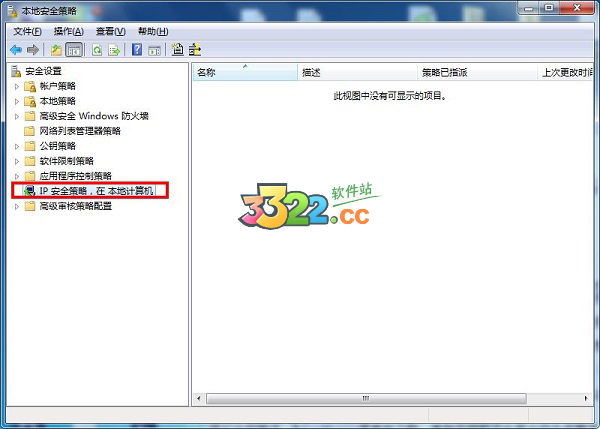Viewport: 600px width, 429px height.
Task: Open Help via the question mark icon
Action: point(137,49)
